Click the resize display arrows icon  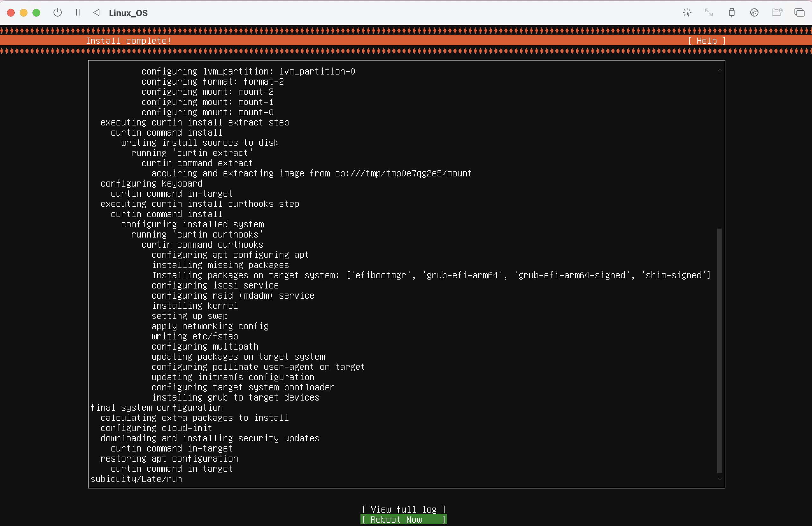point(709,13)
